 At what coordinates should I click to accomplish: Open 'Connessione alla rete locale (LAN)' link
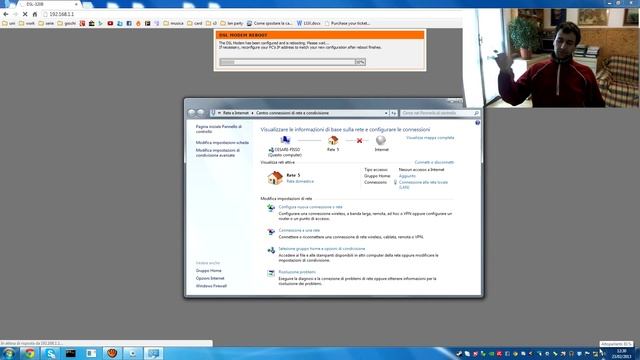pyautogui.click(x=423, y=184)
